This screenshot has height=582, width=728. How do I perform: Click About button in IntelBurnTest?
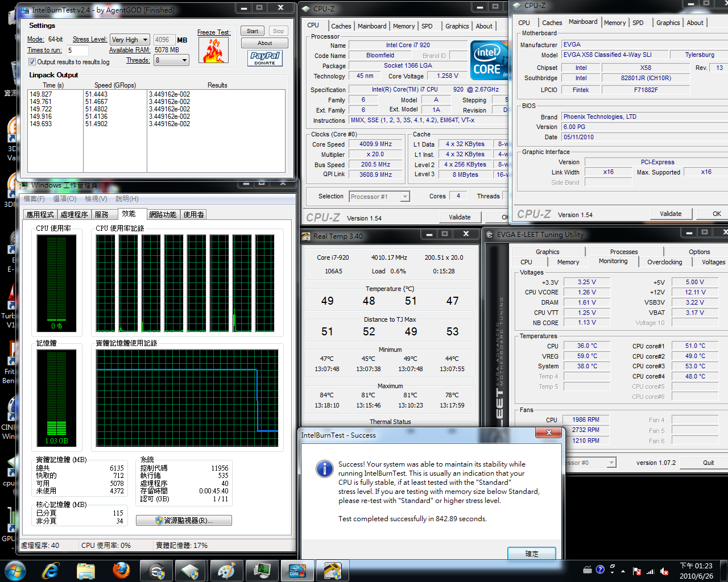pos(264,43)
